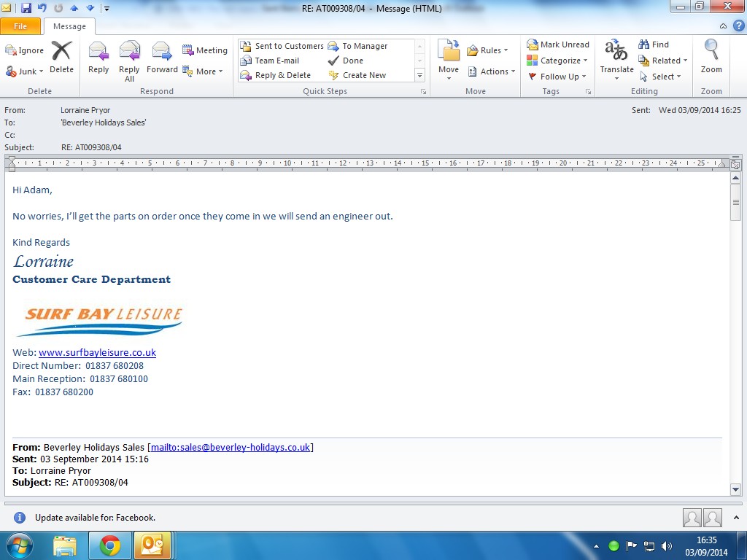Click the vertical scrollbar up arrow
Image resolution: width=747 pixels, height=560 pixels.
[735, 179]
